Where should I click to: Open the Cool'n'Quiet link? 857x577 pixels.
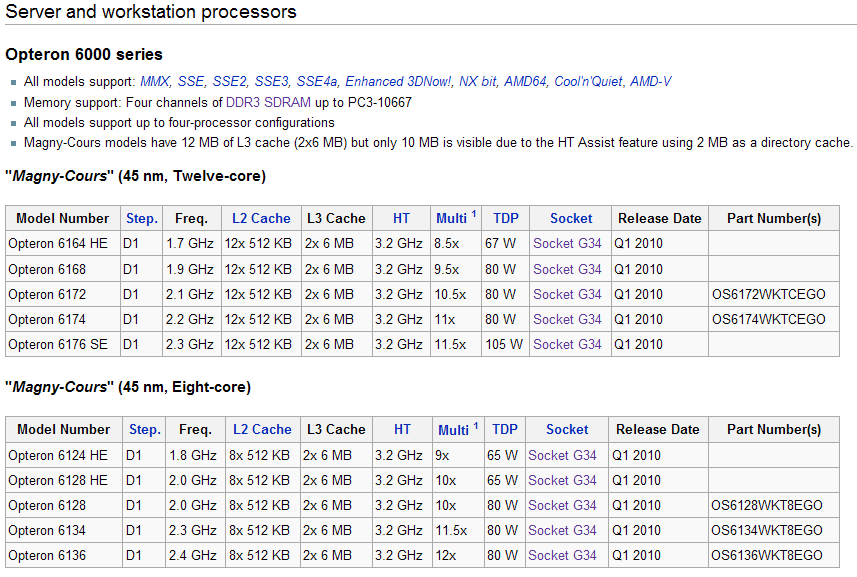coord(589,81)
